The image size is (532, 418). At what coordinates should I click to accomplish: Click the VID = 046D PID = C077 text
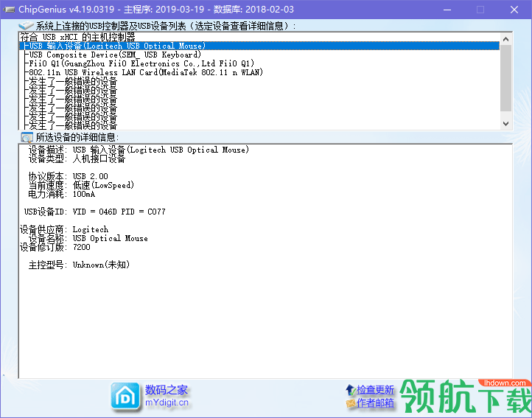(119, 212)
